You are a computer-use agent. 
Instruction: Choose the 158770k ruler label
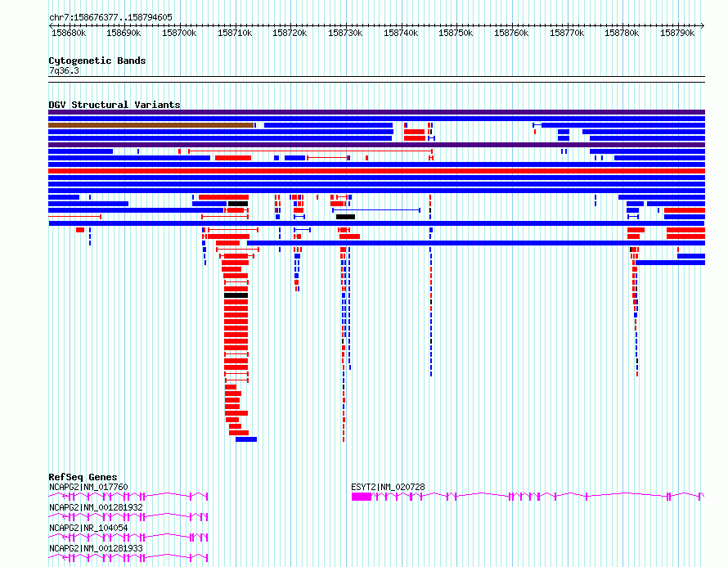[568, 33]
